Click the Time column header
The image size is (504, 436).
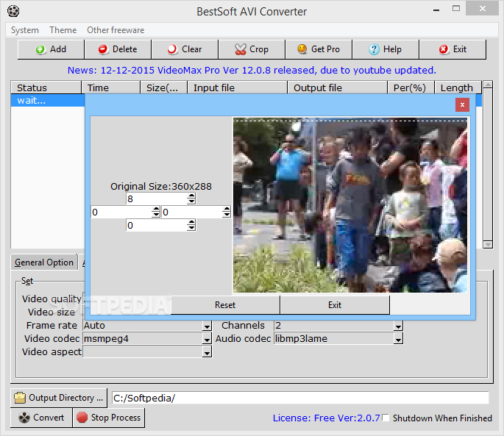pyautogui.click(x=111, y=87)
